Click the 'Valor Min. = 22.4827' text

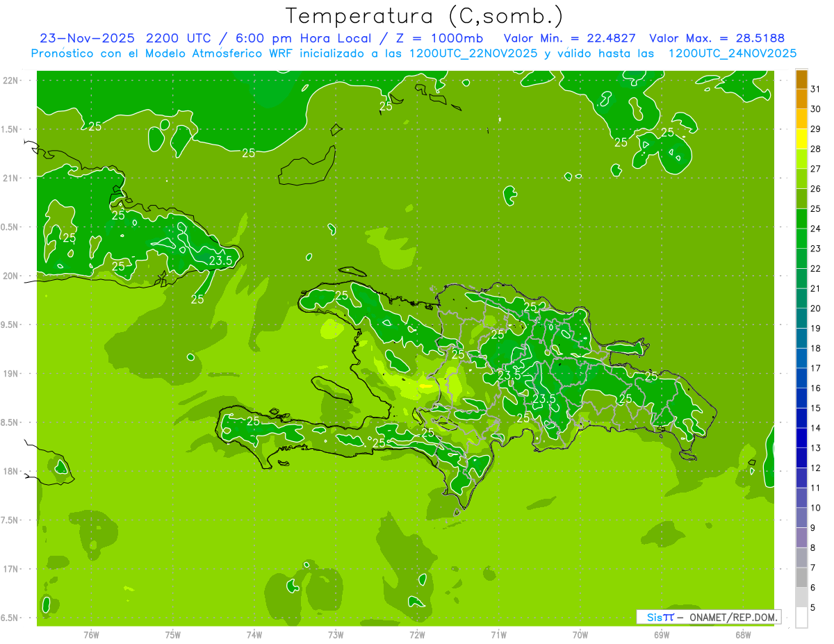[x=571, y=38]
